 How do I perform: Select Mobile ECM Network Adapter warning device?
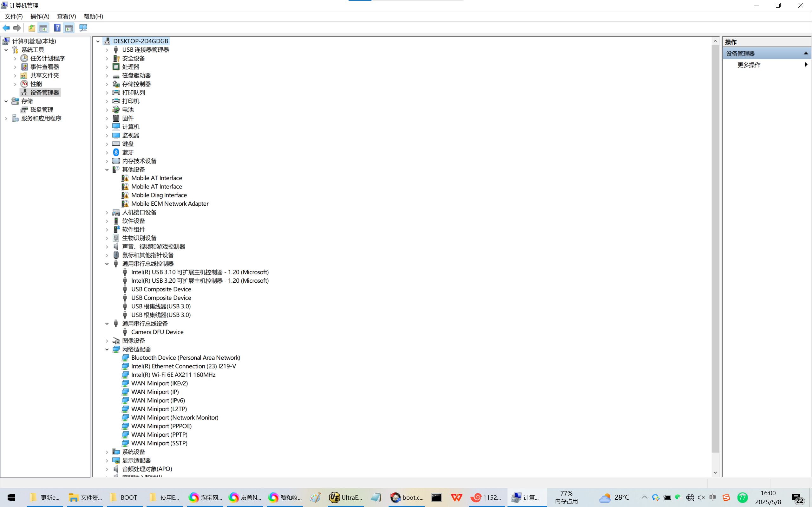(169, 203)
